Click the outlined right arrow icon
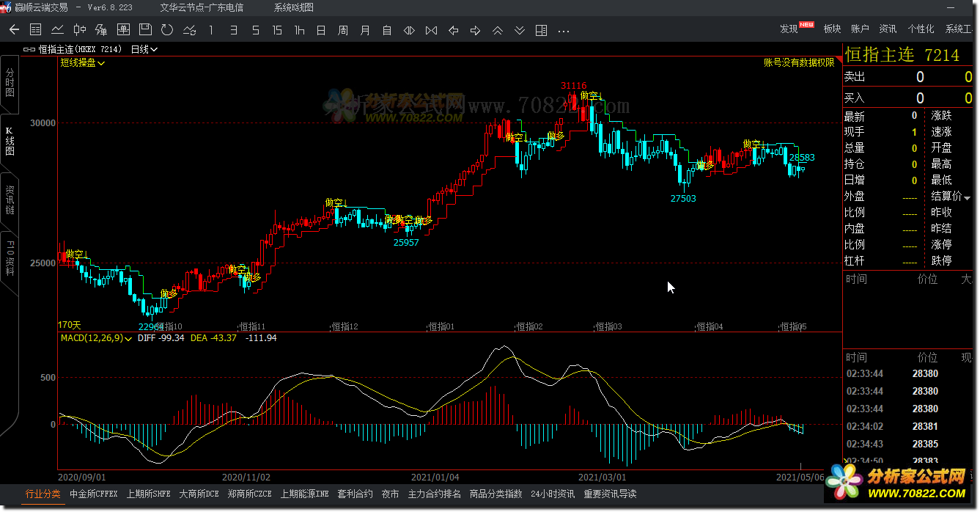This screenshot has width=980, height=512. (475, 30)
